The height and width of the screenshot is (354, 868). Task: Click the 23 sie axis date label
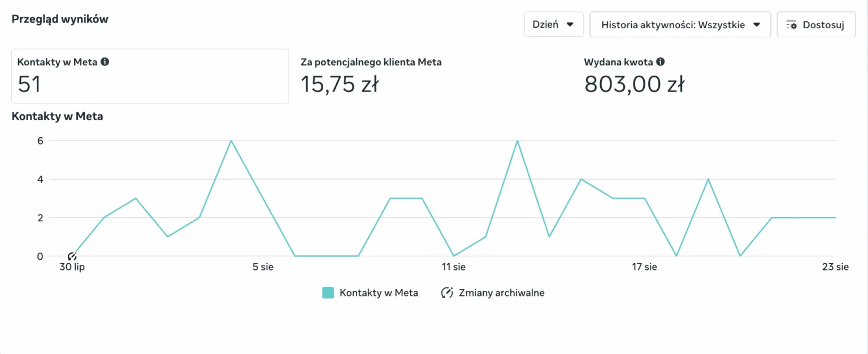[835, 267]
